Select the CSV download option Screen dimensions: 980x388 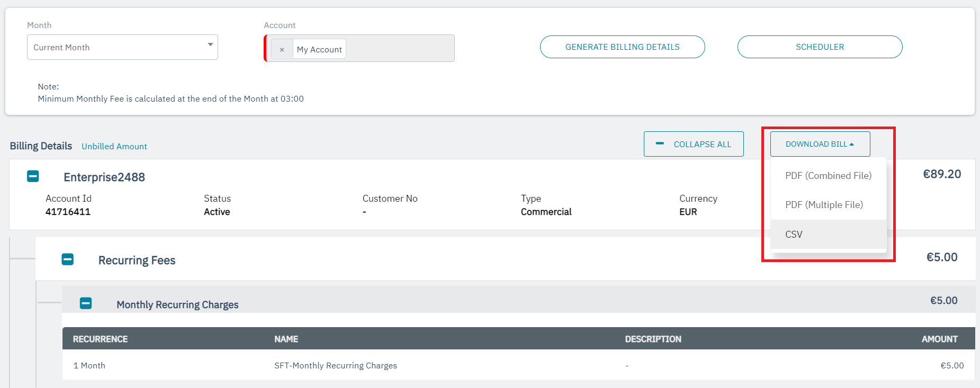794,234
